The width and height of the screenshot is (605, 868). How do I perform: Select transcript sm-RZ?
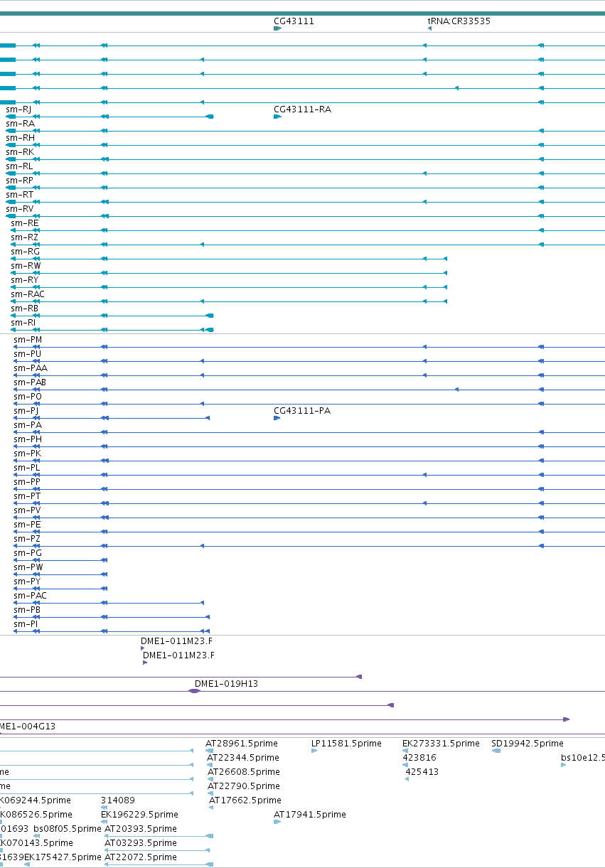pyautogui.click(x=25, y=237)
